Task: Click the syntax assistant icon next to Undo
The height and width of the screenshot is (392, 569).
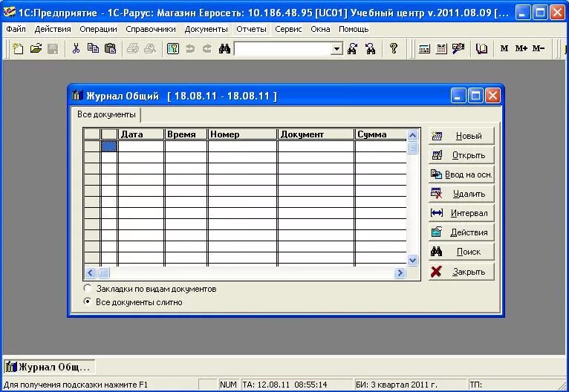Action: [173, 48]
